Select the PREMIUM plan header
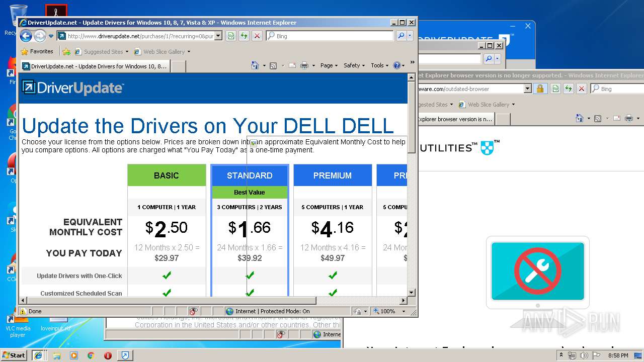644x362 pixels. tap(333, 175)
